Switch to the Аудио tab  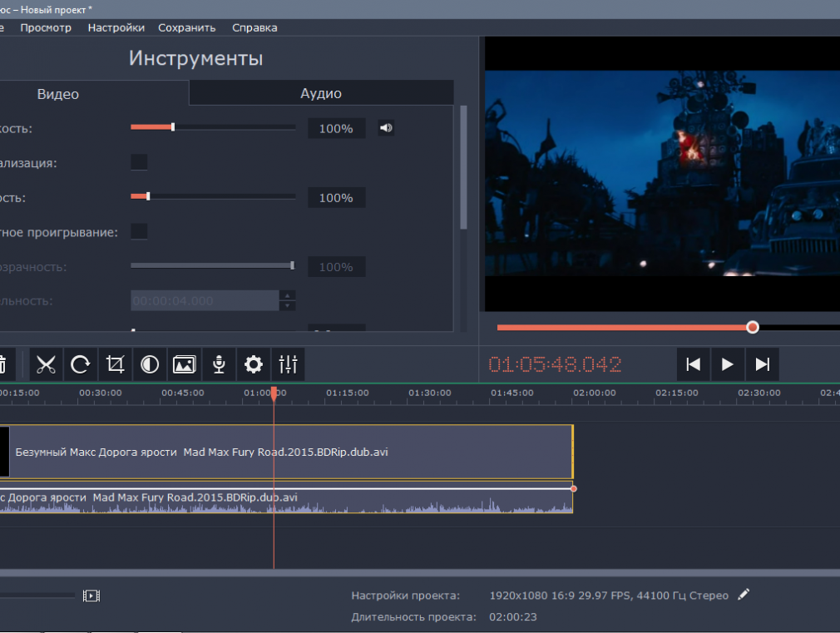point(321,92)
